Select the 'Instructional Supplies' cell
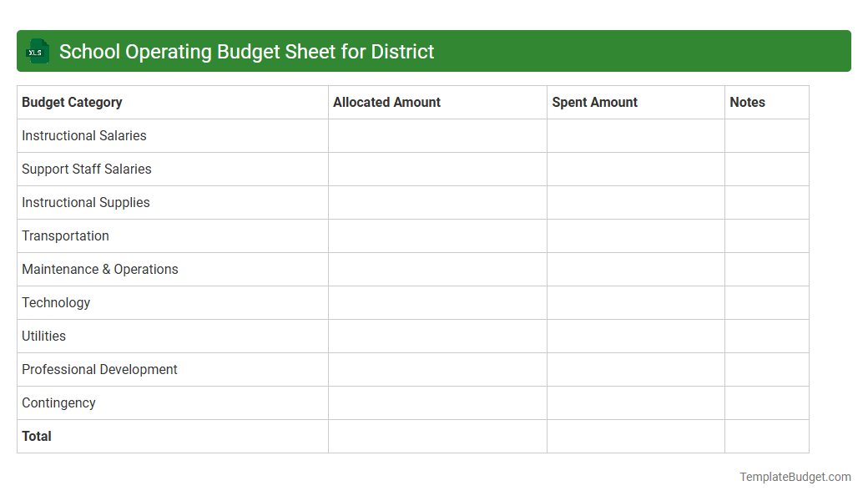 tap(85, 202)
